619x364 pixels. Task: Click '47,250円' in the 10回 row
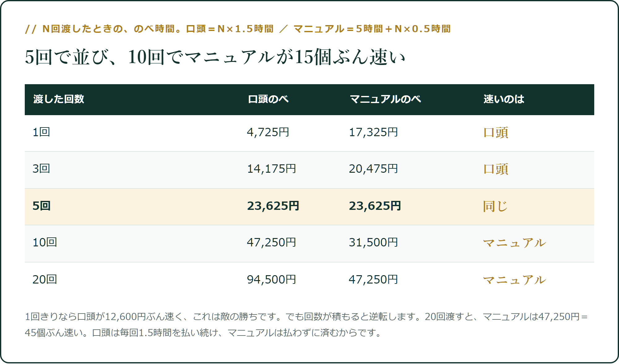271,242
